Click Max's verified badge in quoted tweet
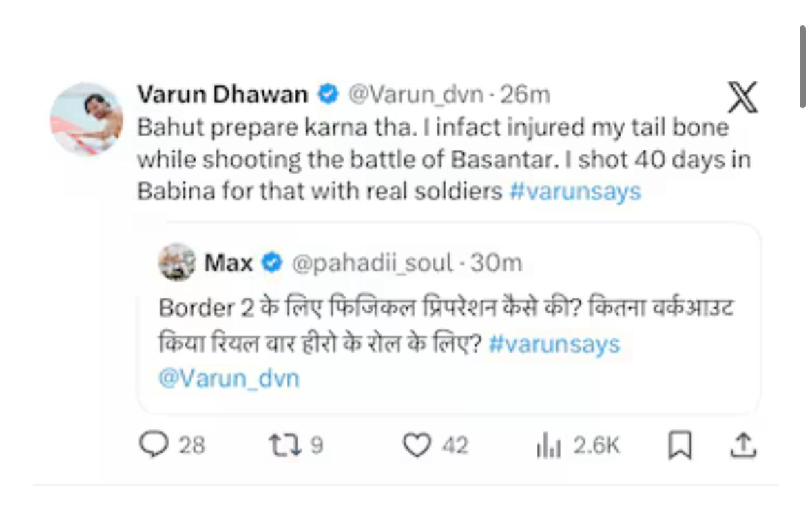 click(x=272, y=262)
